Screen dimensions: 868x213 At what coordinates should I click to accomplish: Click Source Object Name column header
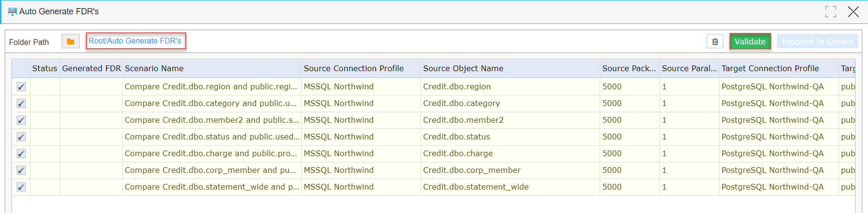(x=510, y=68)
